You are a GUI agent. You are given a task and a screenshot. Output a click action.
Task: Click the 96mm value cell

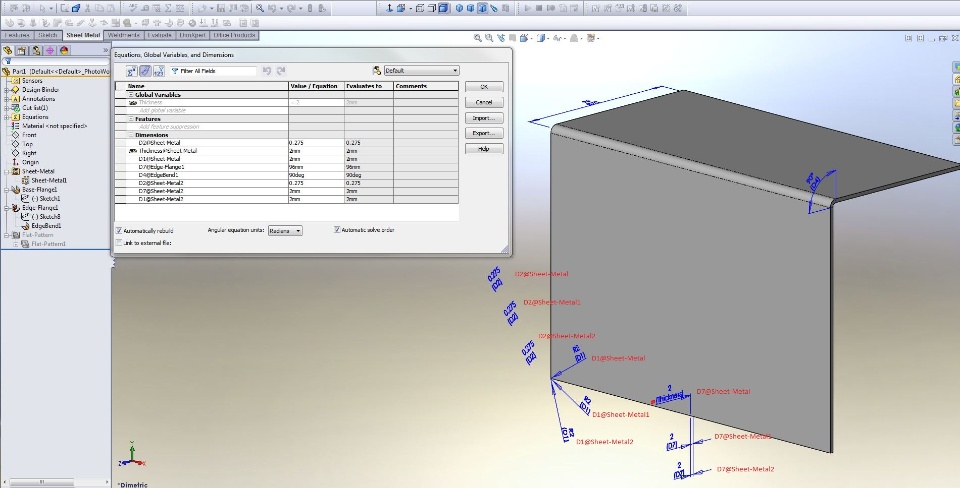(x=316, y=167)
